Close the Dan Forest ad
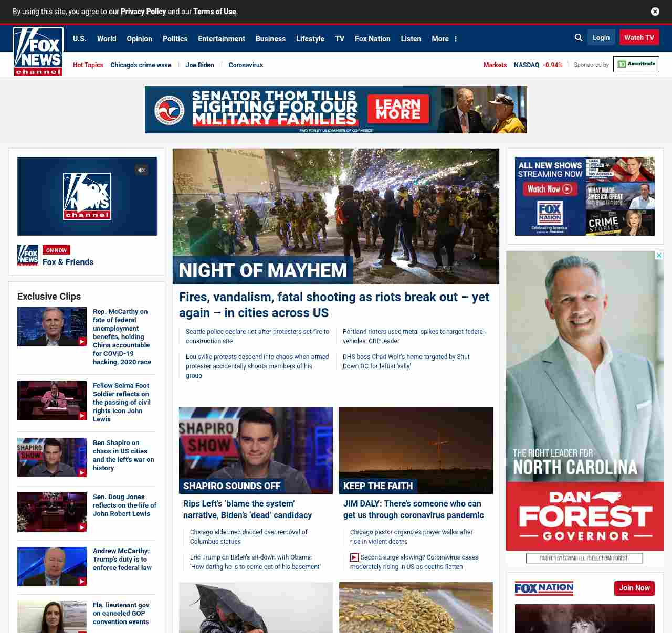This screenshot has width=672, height=633. pos(659,256)
